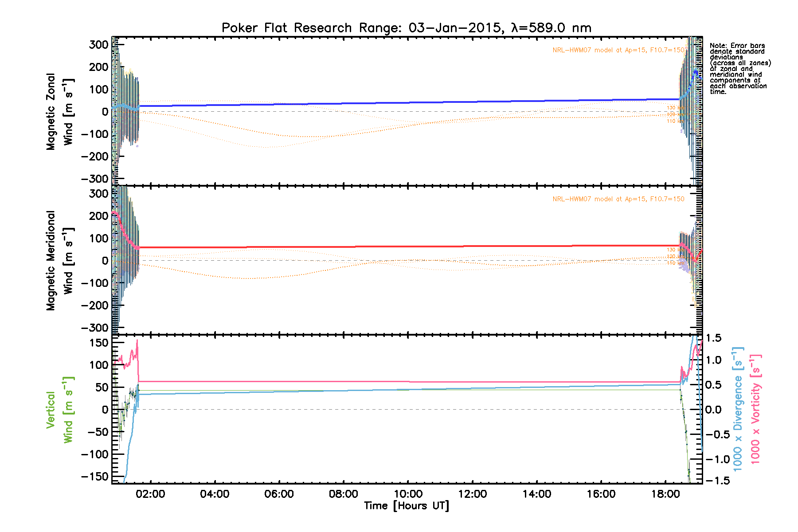Click the 'Magnetic Zonal Wind' y-axis label
Viewport: 798px width, 532px height.
coord(59,112)
